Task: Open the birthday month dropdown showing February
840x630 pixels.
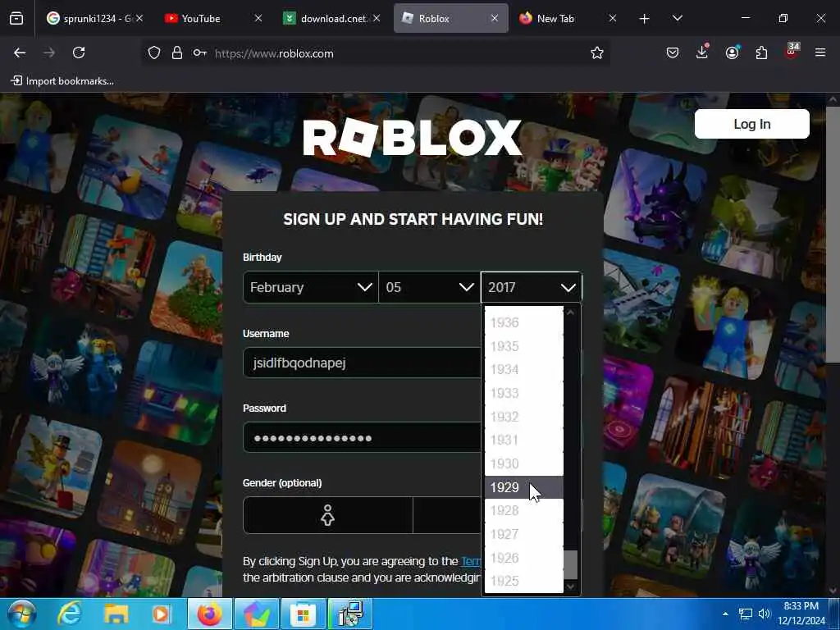Action: 311,287
